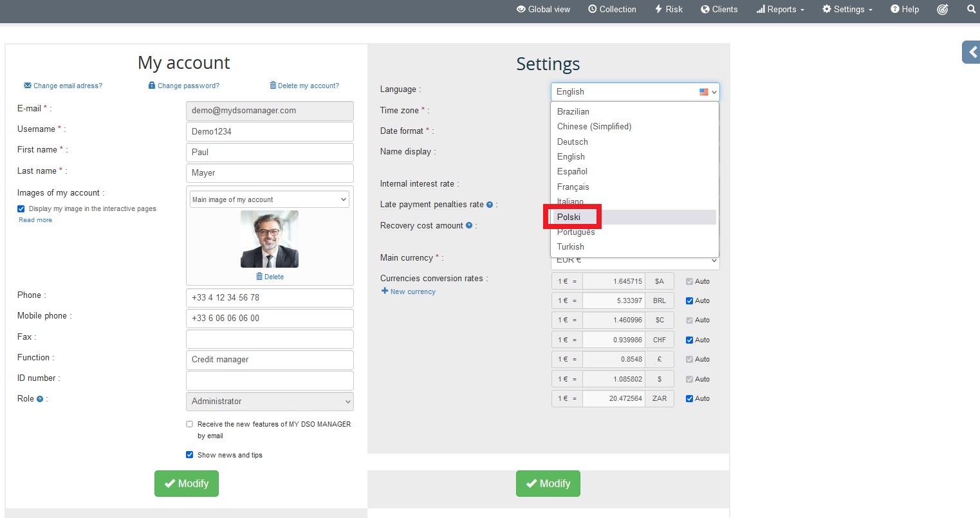This screenshot has height=518, width=980.
Task: Click the help icon next to Role
Action: [x=41, y=399]
